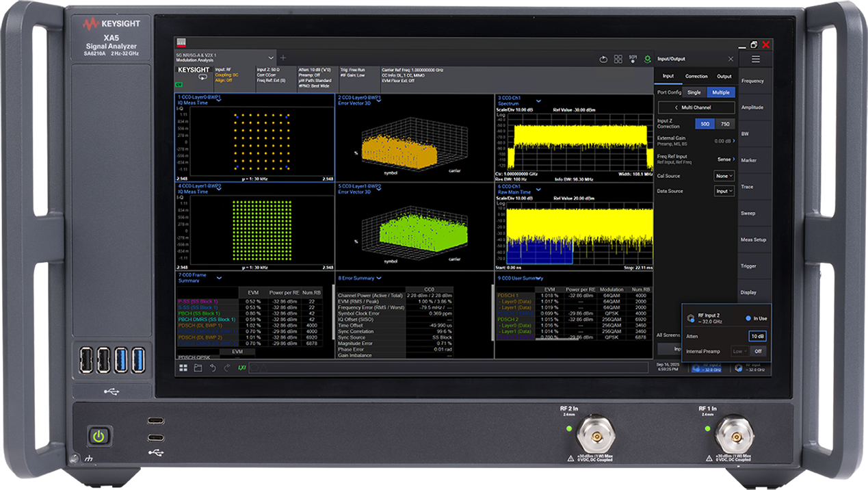868x490 pixels.
Task: Click the Coupling: DC setting text
Action: tap(226, 75)
